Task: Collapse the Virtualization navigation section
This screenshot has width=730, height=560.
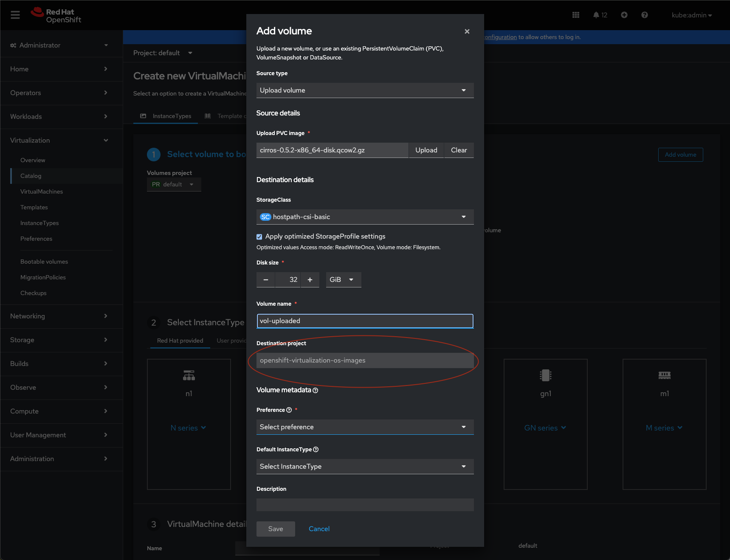Action: tap(62, 141)
